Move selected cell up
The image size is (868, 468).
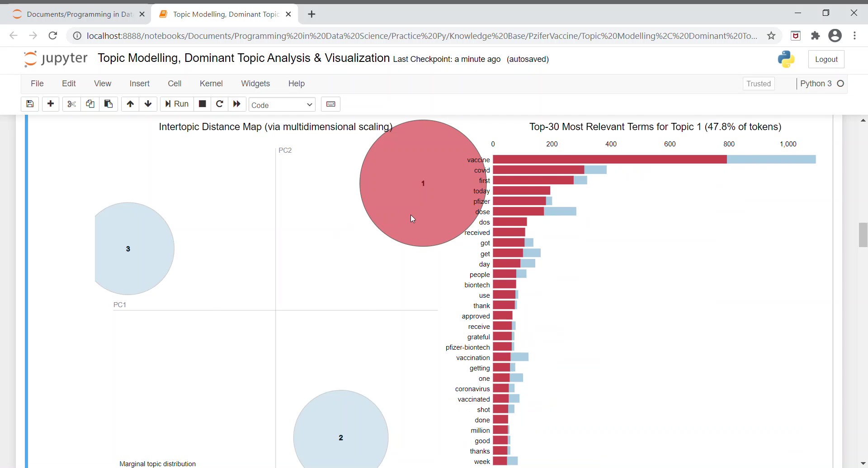coord(130,104)
